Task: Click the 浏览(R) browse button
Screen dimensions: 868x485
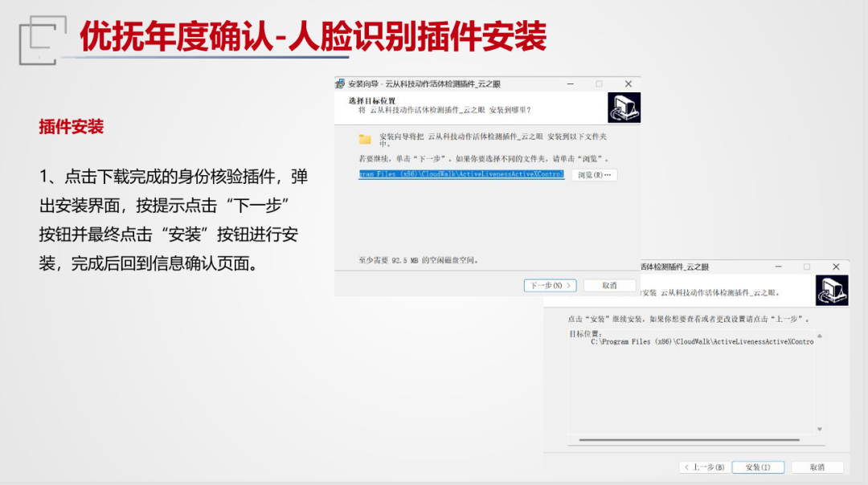Action: pyautogui.click(x=594, y=175)
